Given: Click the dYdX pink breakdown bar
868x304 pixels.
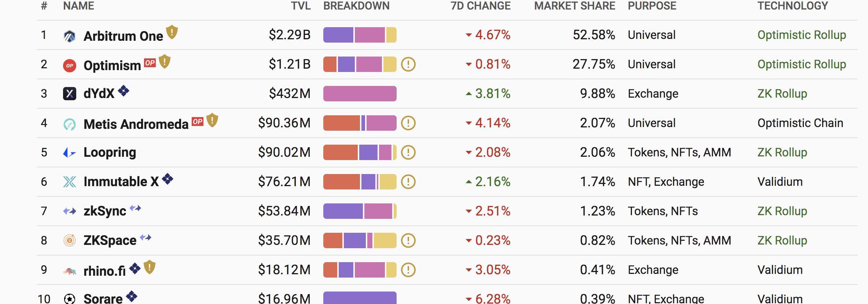Looking at the screenshot, I should click(x=360, y=94).
